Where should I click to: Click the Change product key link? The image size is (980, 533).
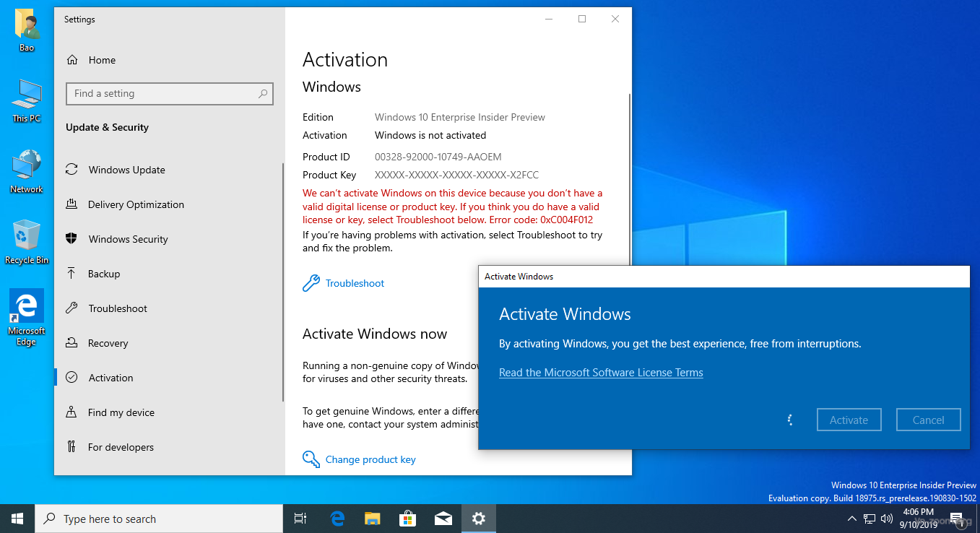[370, 459]
